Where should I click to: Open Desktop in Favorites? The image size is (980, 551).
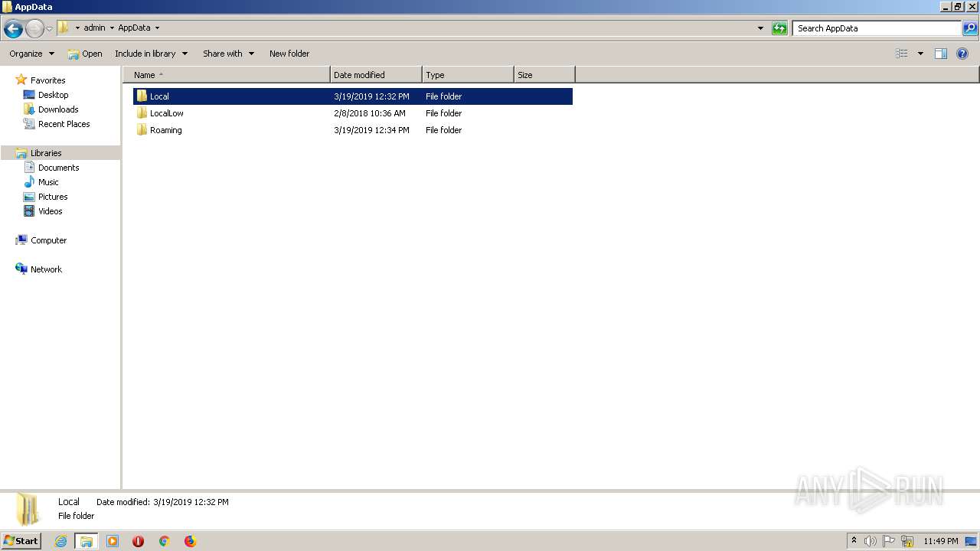[x=54, y=95]
